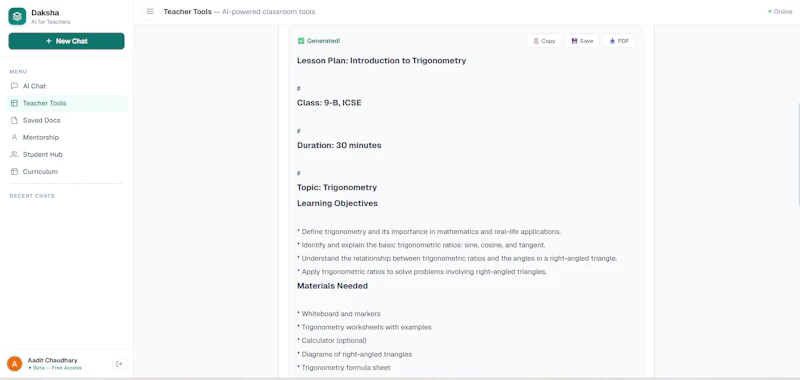Click the page's vertical scrollbar
Image resolution: width=800 pixels, height=380 pixels.
pyautogui.click(x=798, y=155)
